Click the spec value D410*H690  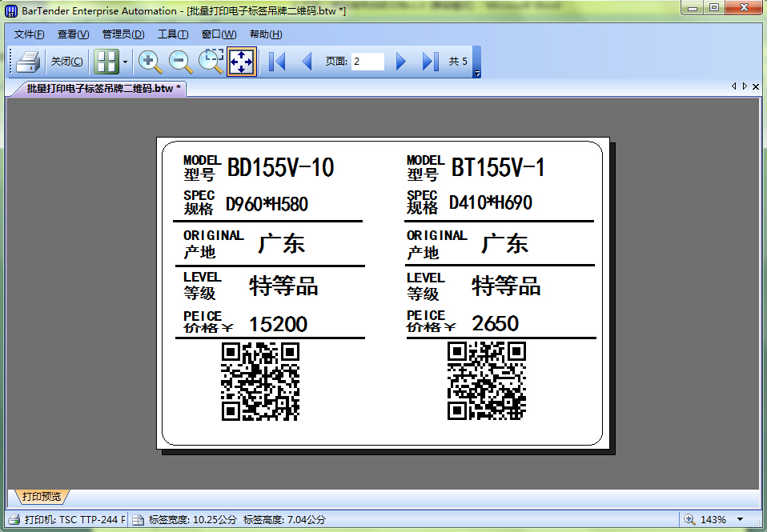(491, 202)
